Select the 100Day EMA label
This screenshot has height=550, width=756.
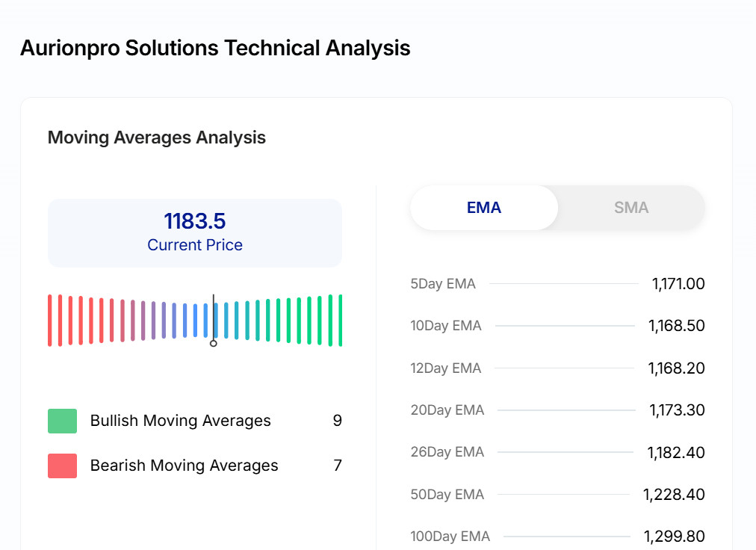pos(450,537)
